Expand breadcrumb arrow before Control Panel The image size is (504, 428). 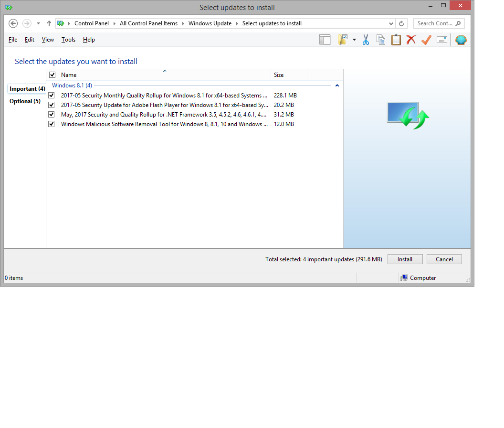(x=69, y=23)
